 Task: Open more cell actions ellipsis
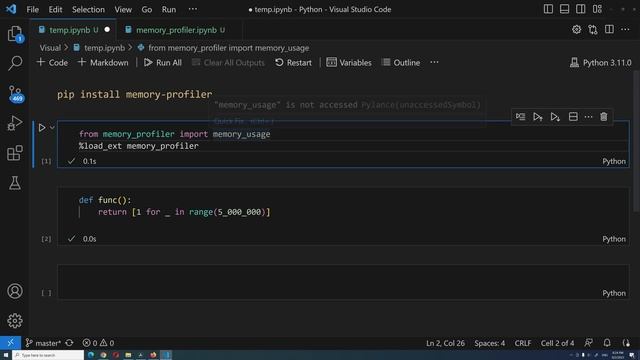(588, 117)
